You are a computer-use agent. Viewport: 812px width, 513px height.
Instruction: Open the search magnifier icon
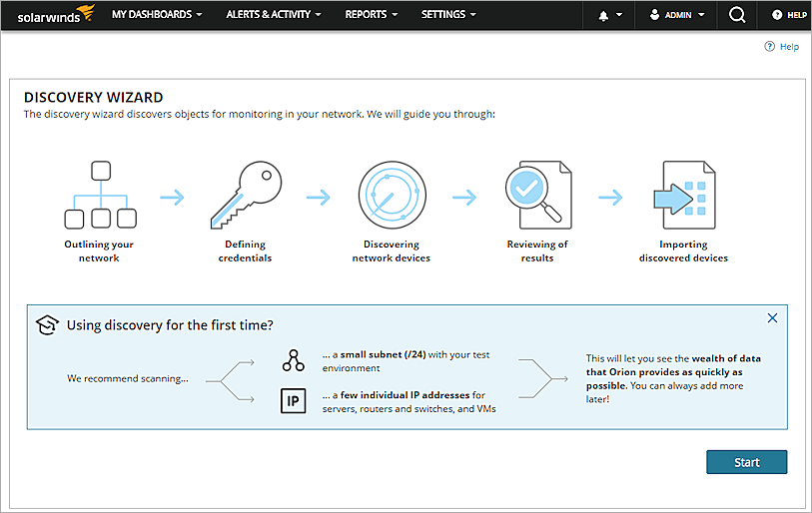737,15
